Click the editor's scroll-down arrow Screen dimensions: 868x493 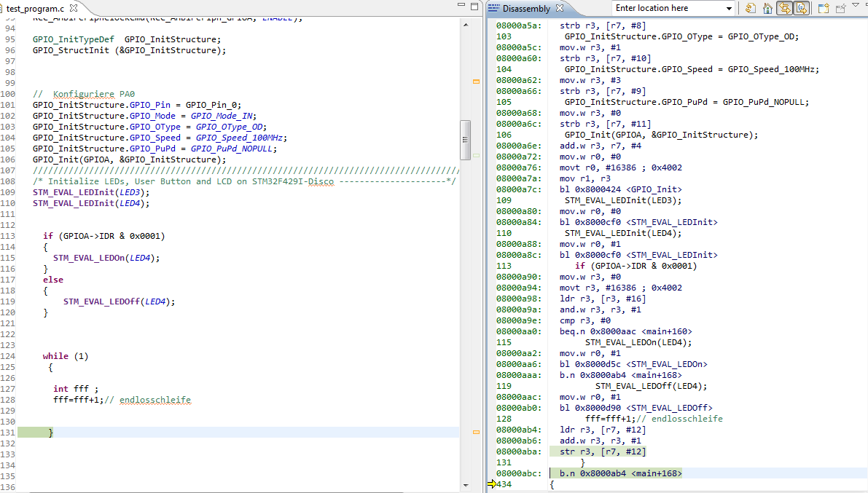click(465, 486)
